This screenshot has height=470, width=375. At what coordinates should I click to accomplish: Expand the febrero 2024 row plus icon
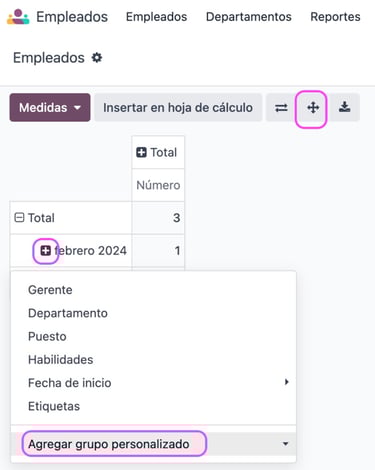pos(46,250)
